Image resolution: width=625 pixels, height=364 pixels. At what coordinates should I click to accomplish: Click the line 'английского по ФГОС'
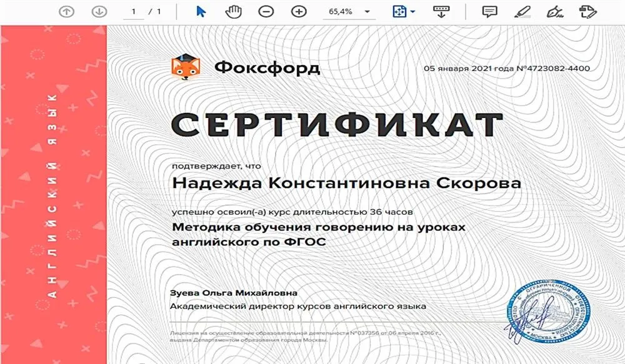pyautogui.click(x=249, y=242)
